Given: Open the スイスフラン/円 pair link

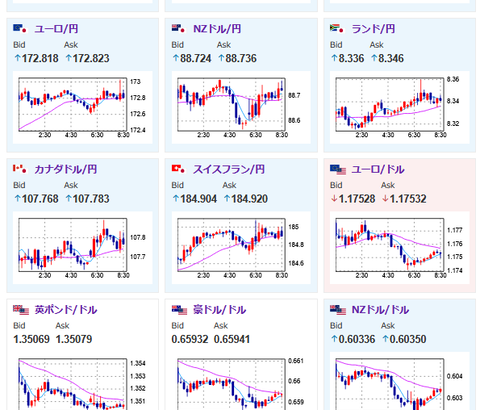Looking at the screenshot, I should tap(229, 169).
